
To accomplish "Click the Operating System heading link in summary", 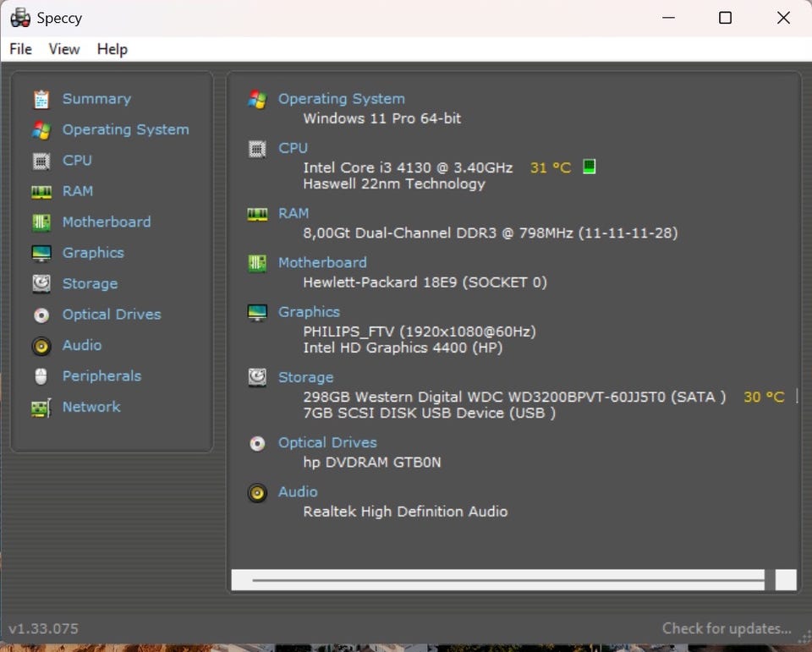I will (342, 99).
